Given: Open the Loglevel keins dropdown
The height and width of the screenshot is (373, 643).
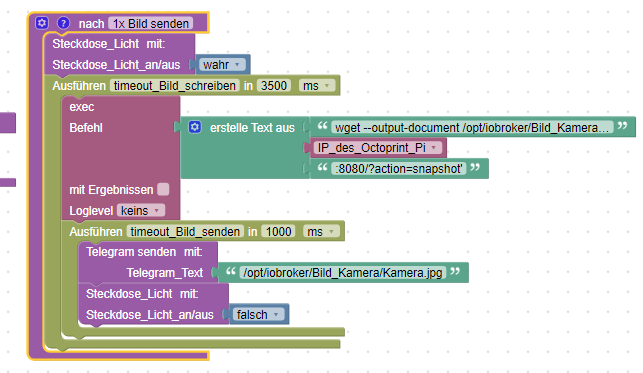Looking at the screenshot, I should coord(141,211).
